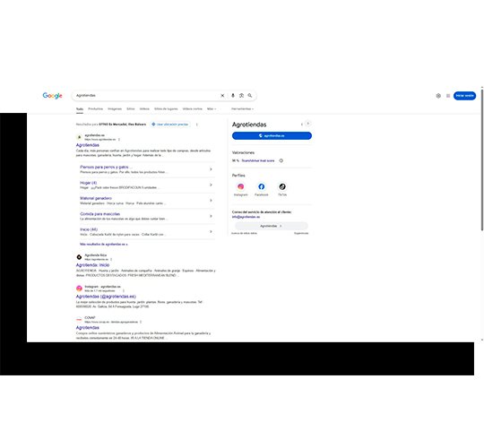Click 'Acerca de estos datos' link in panel
484x448 pixels.
tap(244, 233)
